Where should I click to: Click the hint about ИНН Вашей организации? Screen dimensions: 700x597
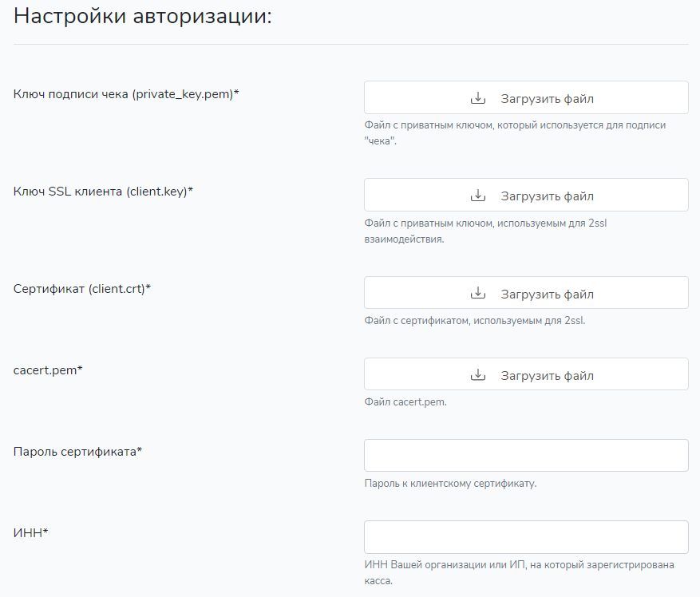pos(519,573)
